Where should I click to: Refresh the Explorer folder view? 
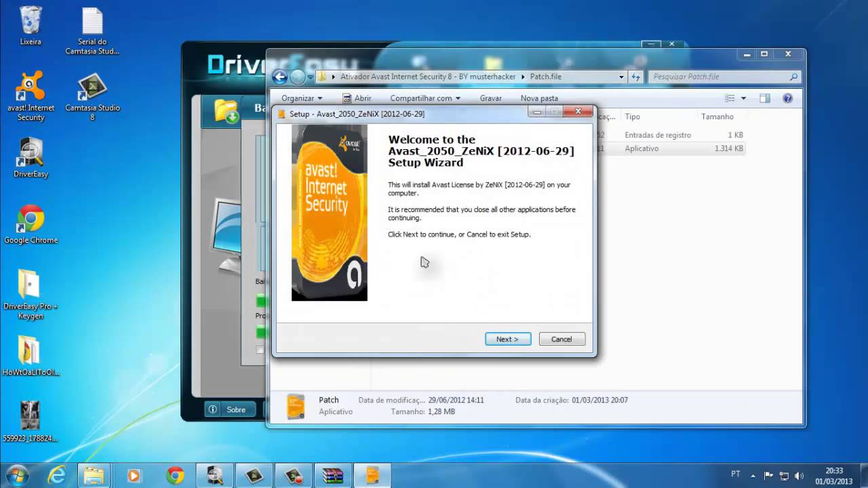(635, 77)
